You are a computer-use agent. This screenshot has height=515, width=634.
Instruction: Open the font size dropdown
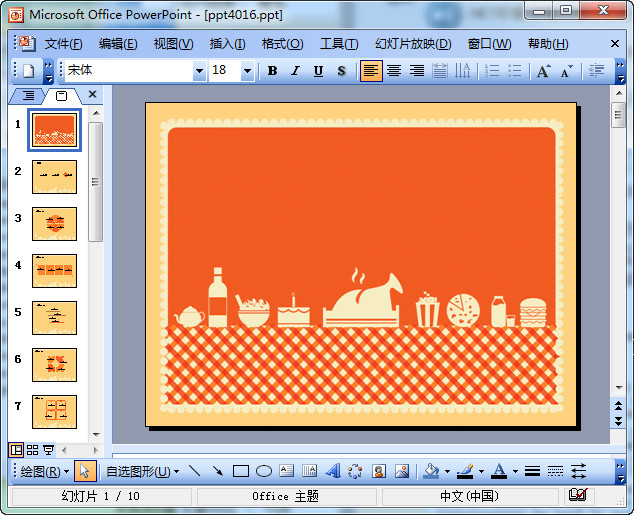(x=247, y=71)
